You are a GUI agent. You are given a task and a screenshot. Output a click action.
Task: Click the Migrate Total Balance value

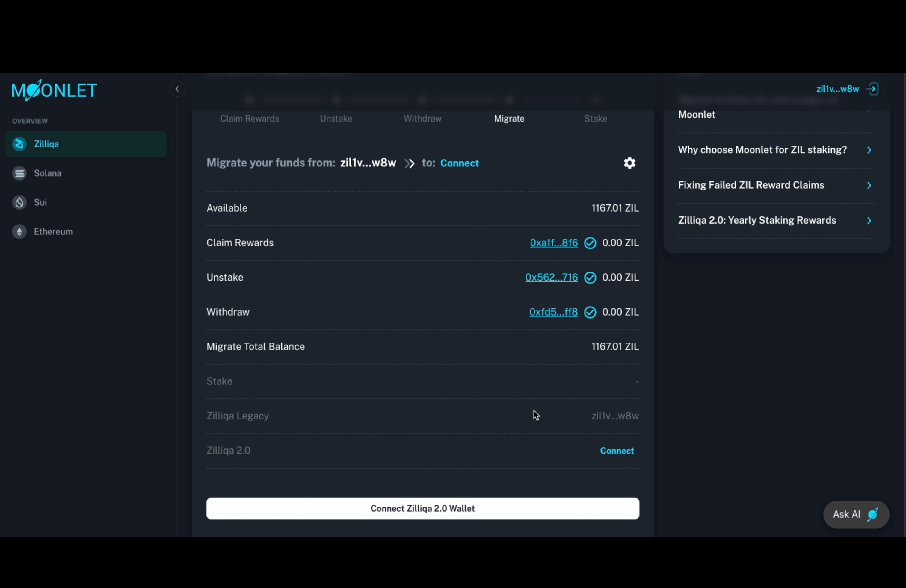(615, 346)
